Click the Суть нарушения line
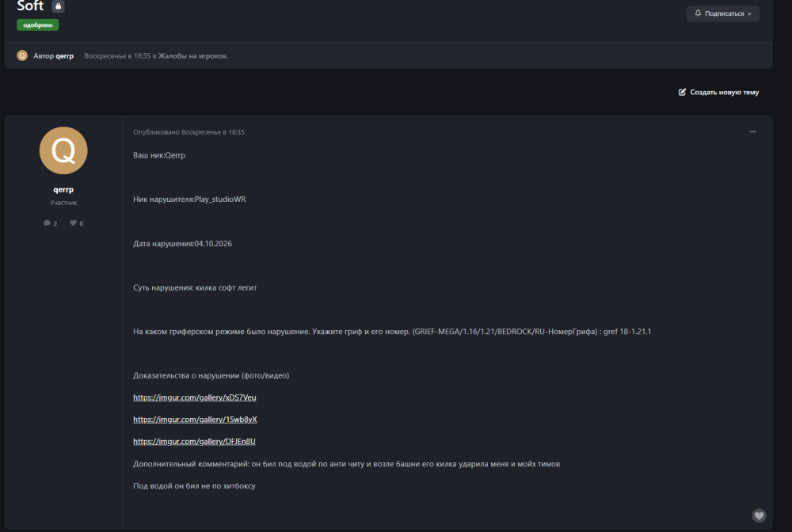This screenshot has height=532, width=792. (x=195, y=287)
